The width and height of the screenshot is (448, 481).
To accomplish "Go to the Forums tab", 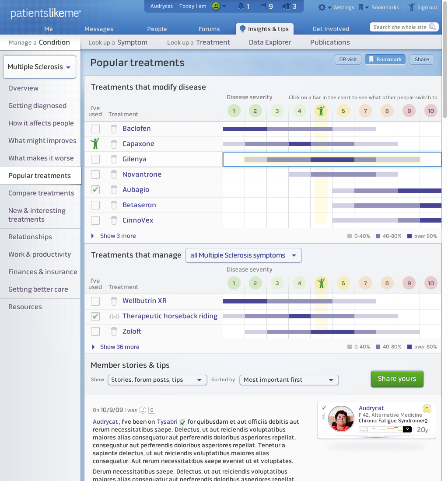I will [x=209, y=29].
